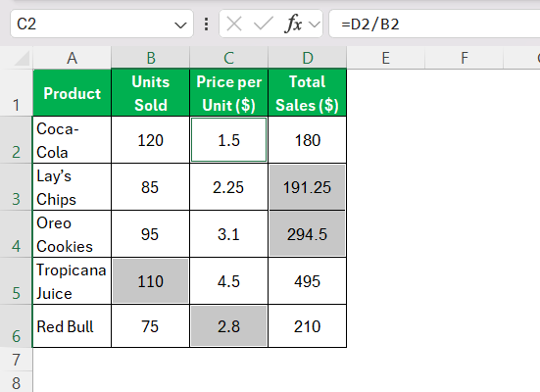Click the Insert Function fx icon
Screen dimensions: 540x392
tap(293, 24)
